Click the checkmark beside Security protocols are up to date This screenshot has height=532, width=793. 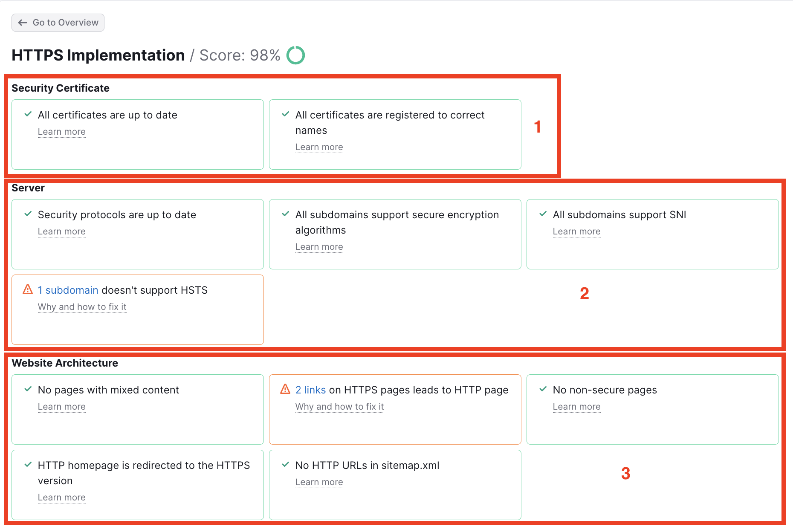point(28,214)
